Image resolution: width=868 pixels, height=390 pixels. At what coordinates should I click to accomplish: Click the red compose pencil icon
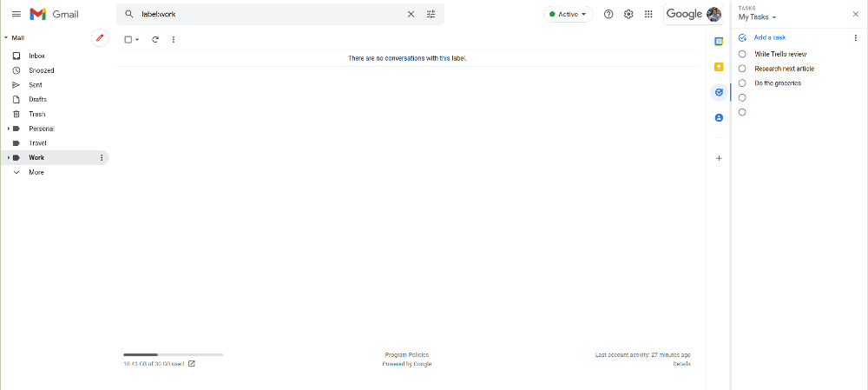[100, 37]
